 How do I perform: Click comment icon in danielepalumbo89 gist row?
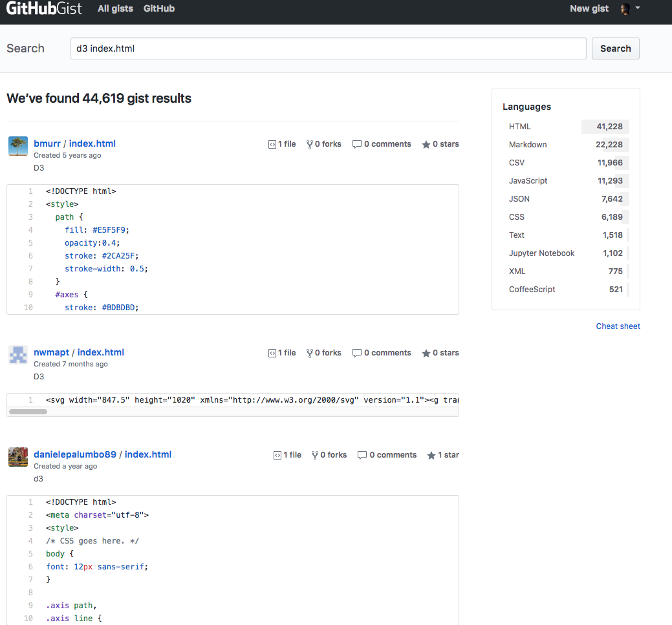[362, 455]
